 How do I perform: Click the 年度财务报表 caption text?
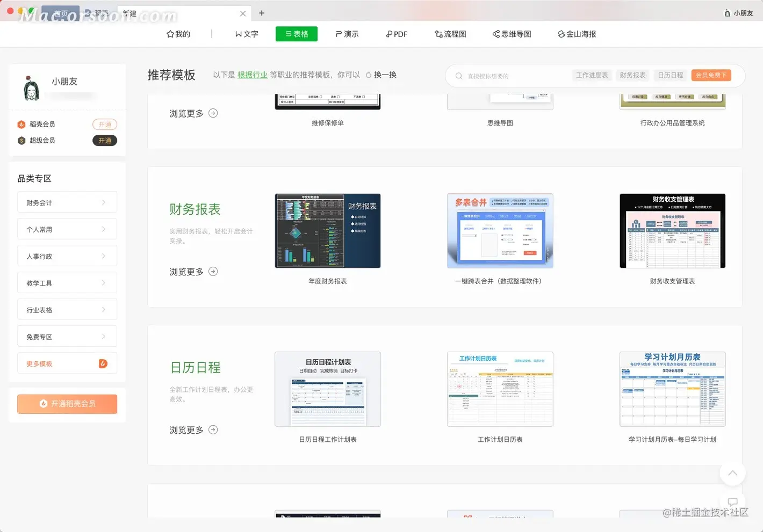tap(328, 281)
